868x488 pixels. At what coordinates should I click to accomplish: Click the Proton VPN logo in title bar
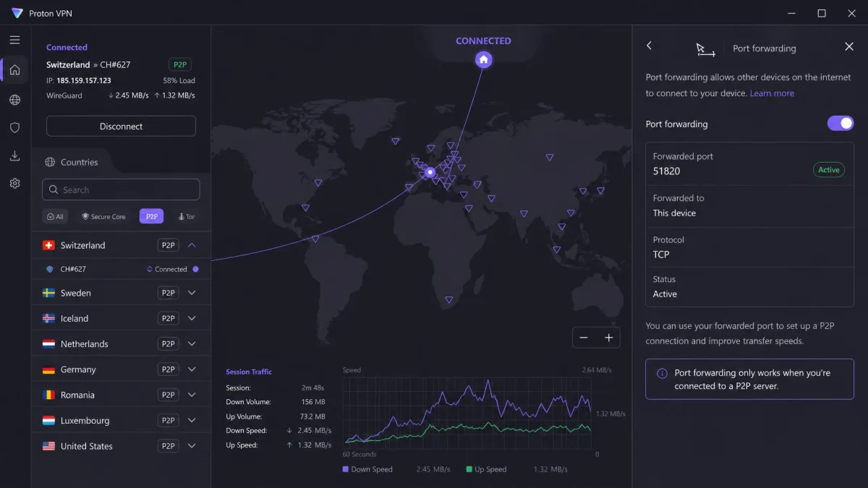click(17, 13)
